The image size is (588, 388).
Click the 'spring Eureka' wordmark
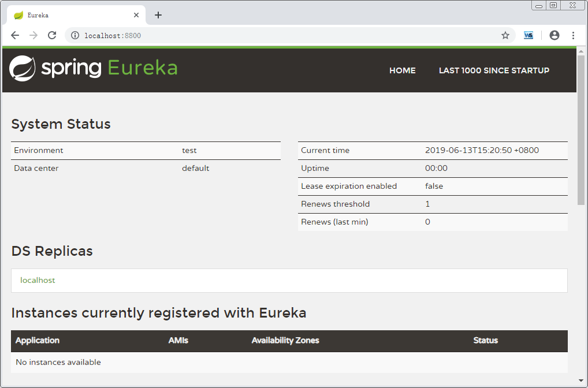coord(109,68)
